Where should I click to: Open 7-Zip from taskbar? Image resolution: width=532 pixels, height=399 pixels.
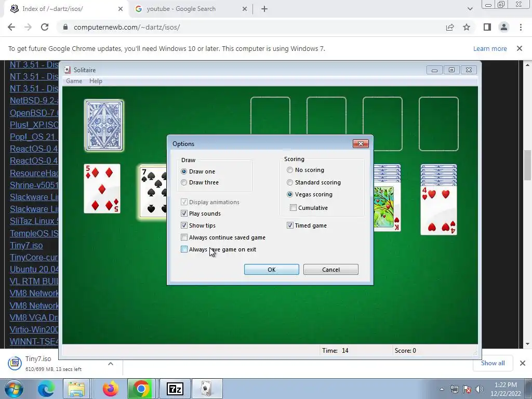pos(175,389)
